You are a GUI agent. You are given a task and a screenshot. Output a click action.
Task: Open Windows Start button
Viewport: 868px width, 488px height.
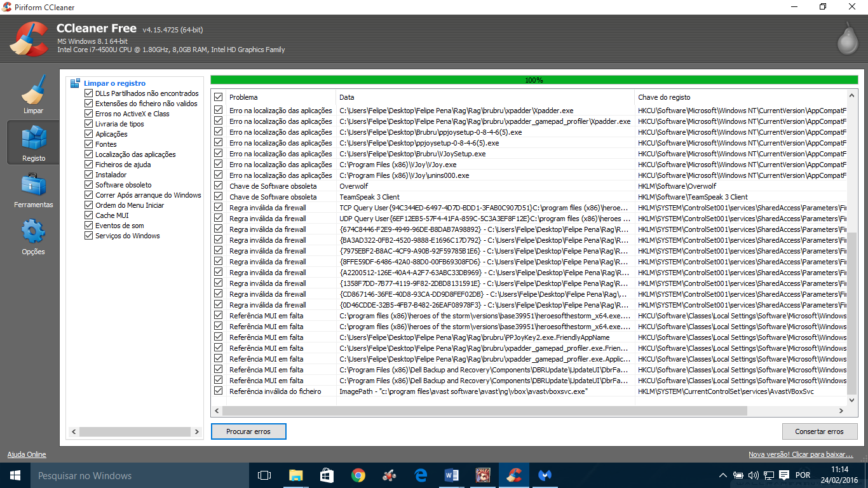tap(15, 475)
